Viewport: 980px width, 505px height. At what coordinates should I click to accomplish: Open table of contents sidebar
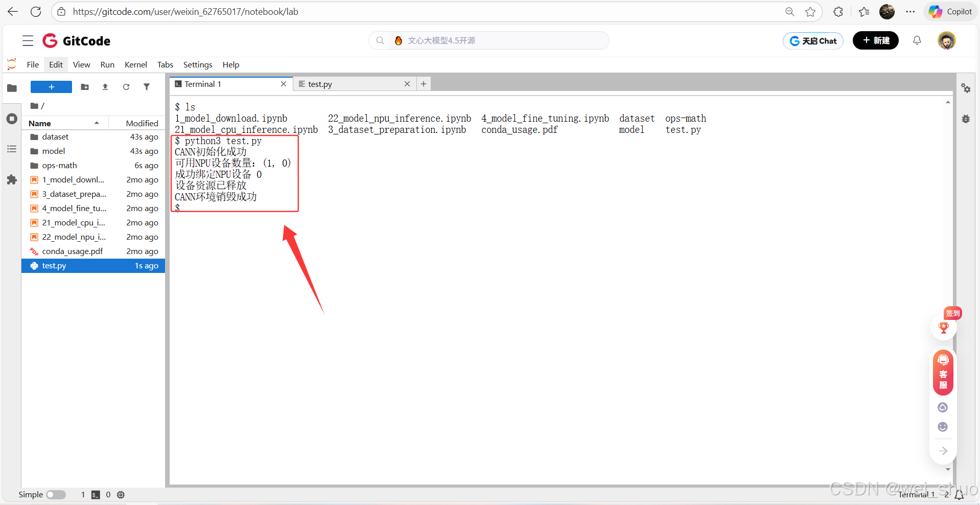(x=12, y=149)
